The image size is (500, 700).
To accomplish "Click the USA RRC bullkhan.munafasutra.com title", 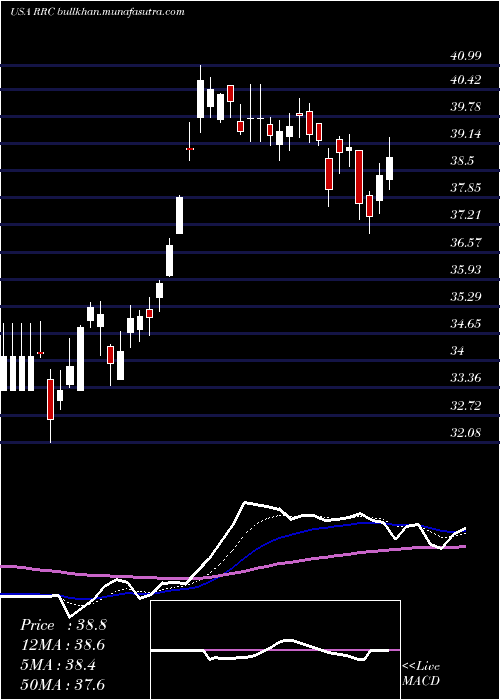I will pyautogui.click(x=97, y=12).
